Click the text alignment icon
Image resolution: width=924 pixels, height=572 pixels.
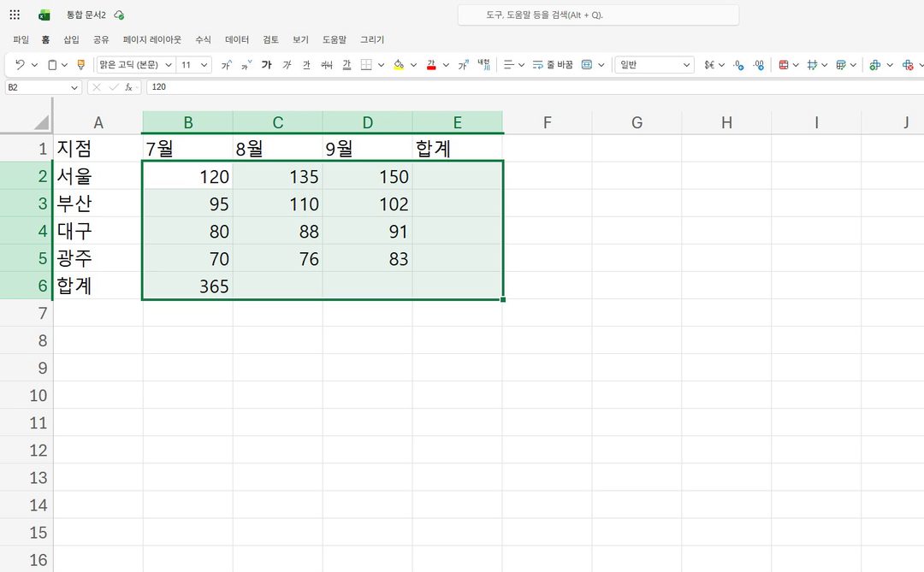pos(508,65)
